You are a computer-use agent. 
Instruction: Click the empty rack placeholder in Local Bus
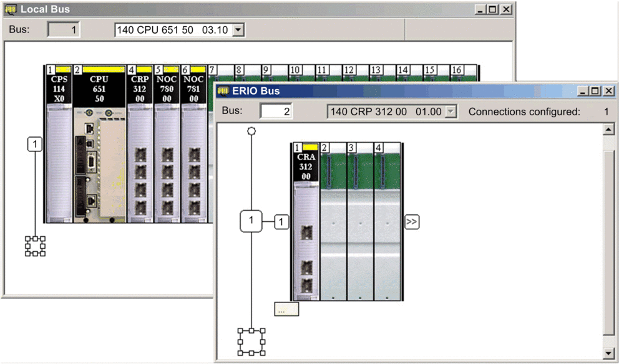(x=35, y=246)
